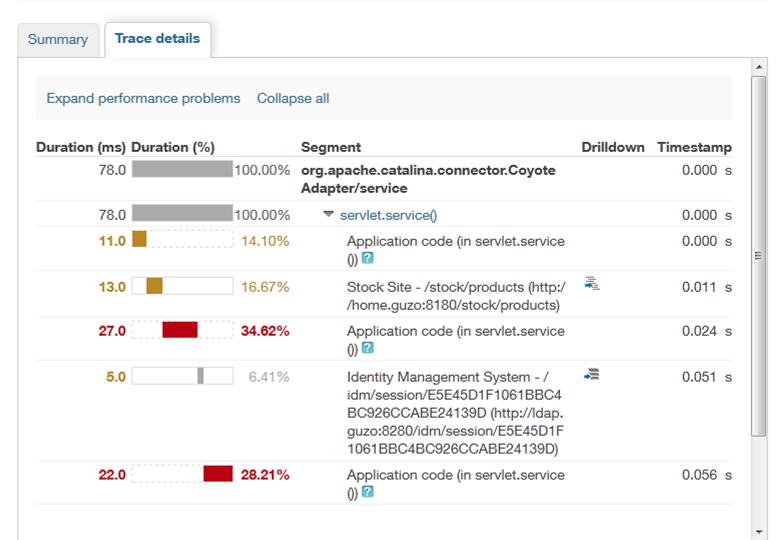783x540 pixels.
Task: Click Expand performance problems link
Action: [143, 98]
